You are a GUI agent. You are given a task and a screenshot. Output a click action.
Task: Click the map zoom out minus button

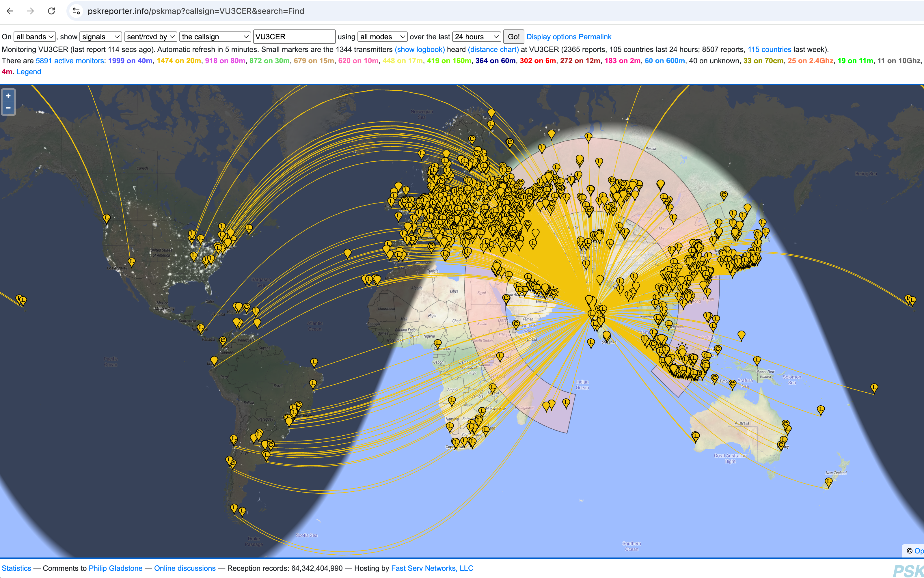[x=8, y=108]
